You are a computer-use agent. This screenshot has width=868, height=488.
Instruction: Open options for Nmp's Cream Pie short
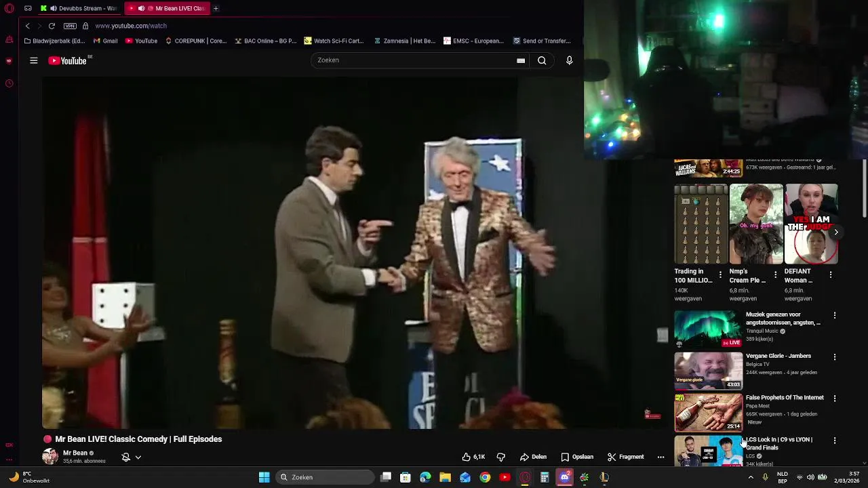click(x=775, y=274)
